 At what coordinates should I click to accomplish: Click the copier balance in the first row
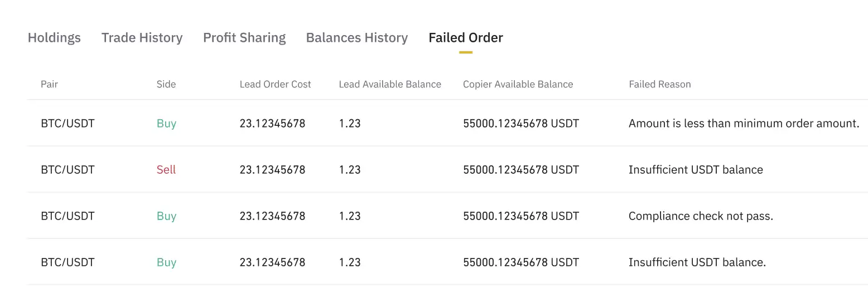coord(521,124)
